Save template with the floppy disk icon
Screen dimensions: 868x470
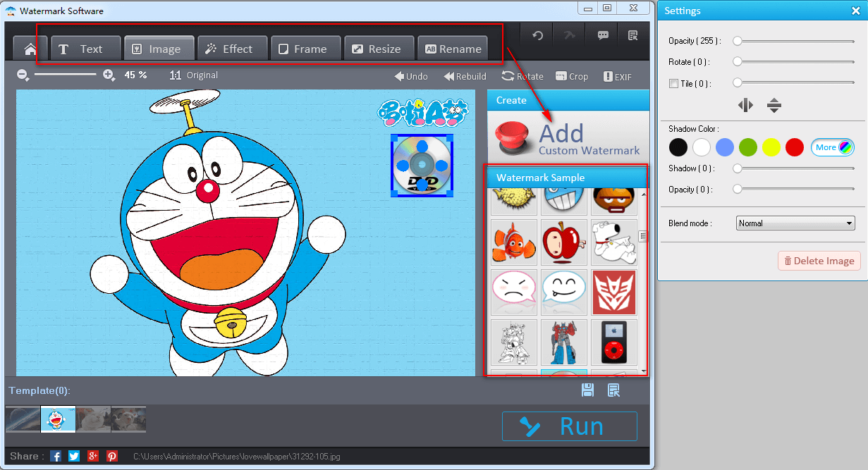click(587, 390)
